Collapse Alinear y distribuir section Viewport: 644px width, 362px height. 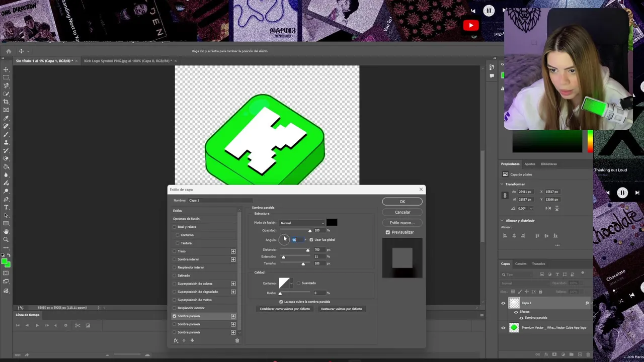click(502, 220)
